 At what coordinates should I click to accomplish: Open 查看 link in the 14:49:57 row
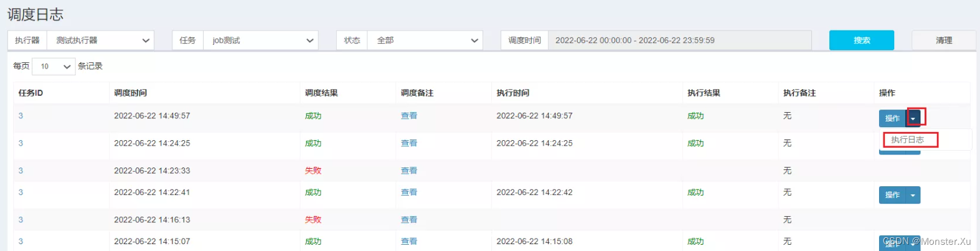(409, 116)
